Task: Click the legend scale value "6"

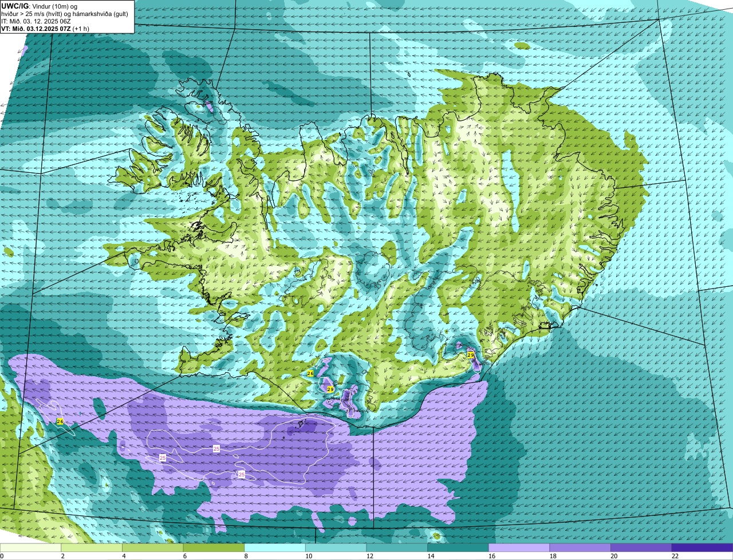Action: point(184,556)
